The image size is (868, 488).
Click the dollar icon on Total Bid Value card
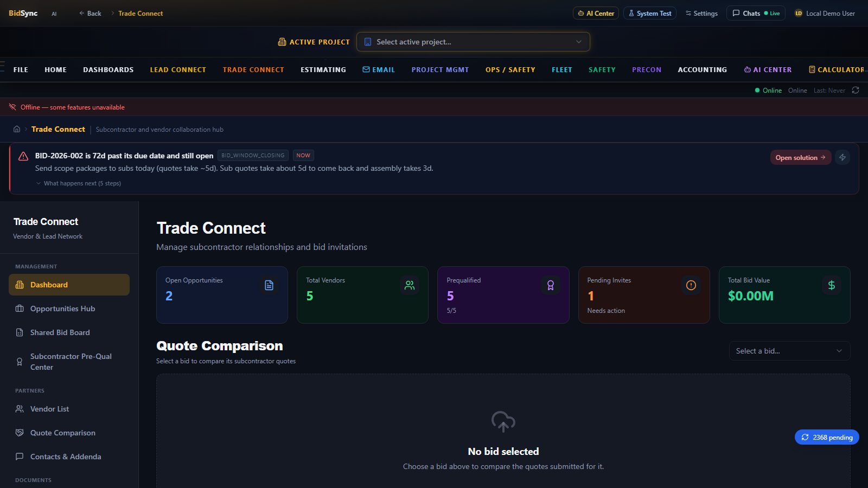(x=832, y=285)
